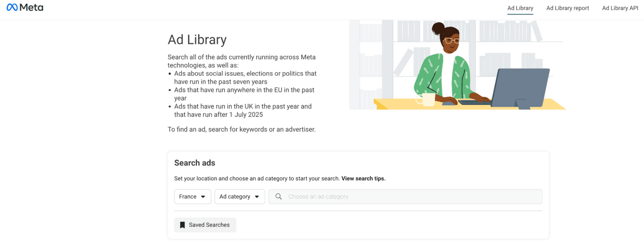This screenshot has width=644, height=250.
Task: Click the caret arrow next to France
Action: [203, 197]
